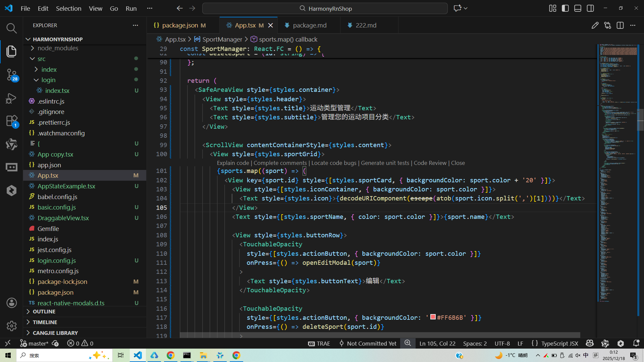Click Generate unit tests code lens
The height and width of the screenshot is (362, 644).
[385, 163]
